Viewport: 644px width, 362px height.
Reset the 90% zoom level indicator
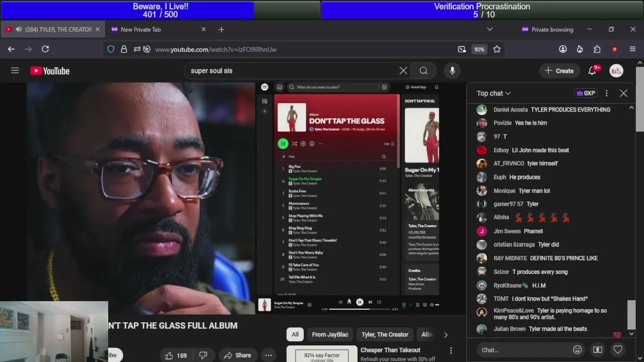tap(479, 49)
